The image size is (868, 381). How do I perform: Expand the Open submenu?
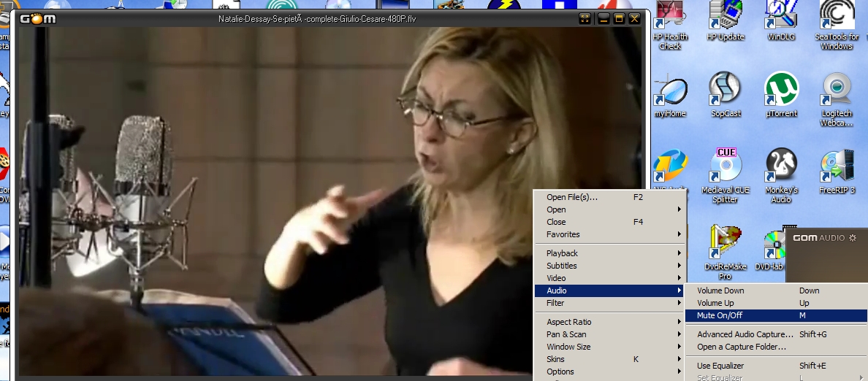tap(609, 209)
